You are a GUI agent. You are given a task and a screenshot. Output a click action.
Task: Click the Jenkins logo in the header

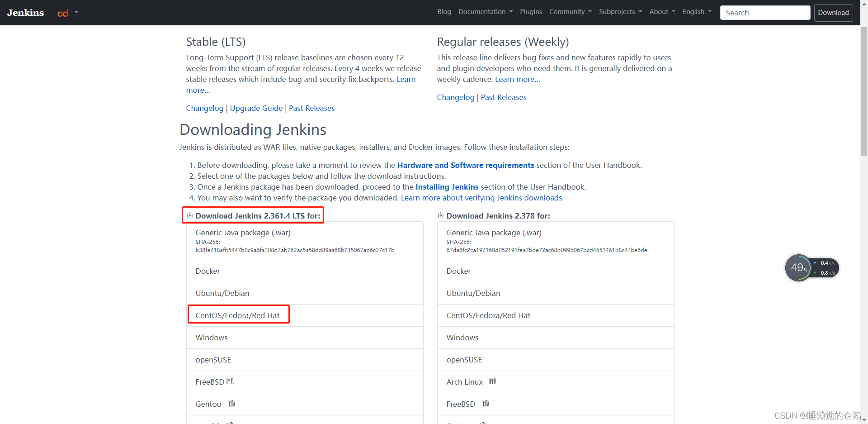coord(25,13)
